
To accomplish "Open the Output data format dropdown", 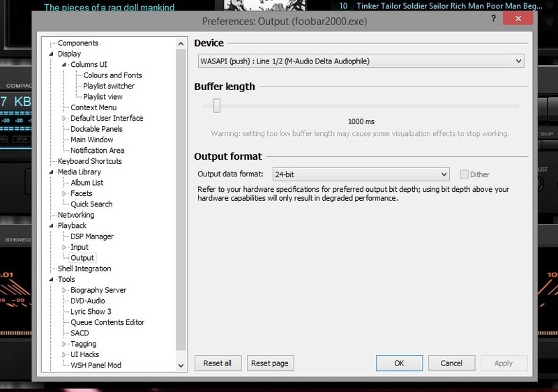I will [x=361, y=174].
